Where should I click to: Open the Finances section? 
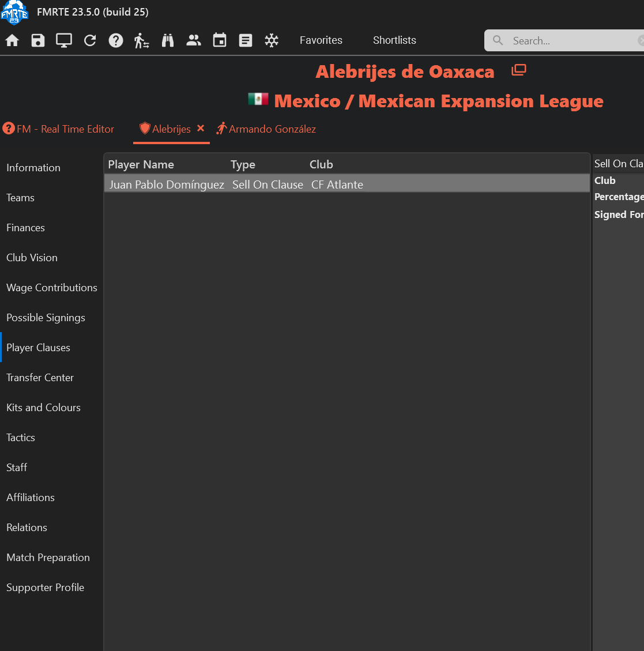(x=25, y=228)
